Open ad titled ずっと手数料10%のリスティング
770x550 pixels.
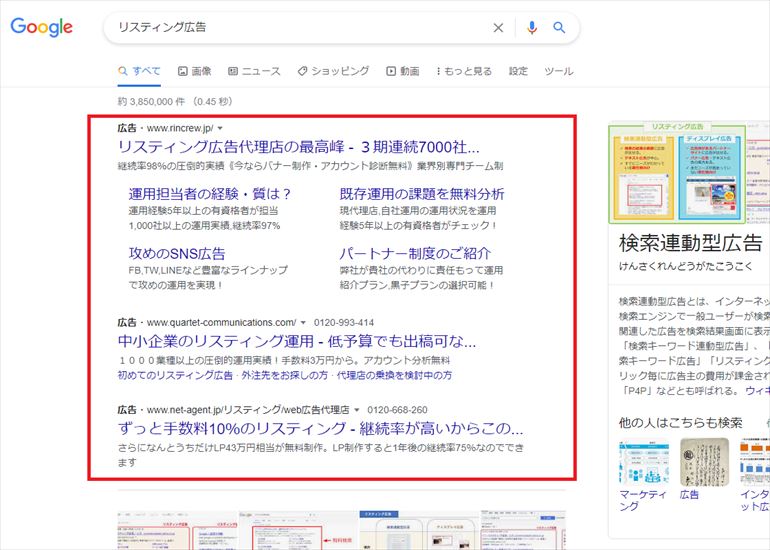click(x=320, y=429)
